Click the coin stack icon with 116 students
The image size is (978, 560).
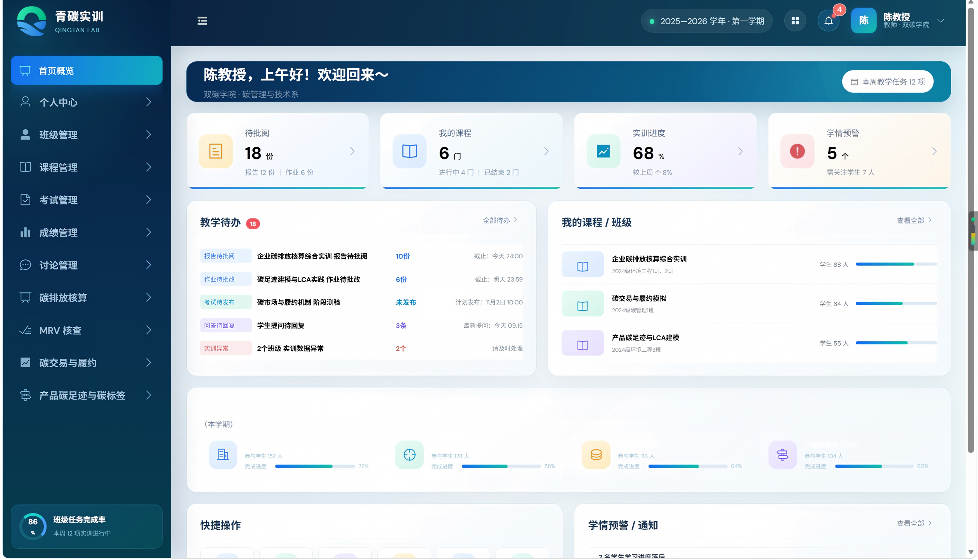tap(596, 455)
